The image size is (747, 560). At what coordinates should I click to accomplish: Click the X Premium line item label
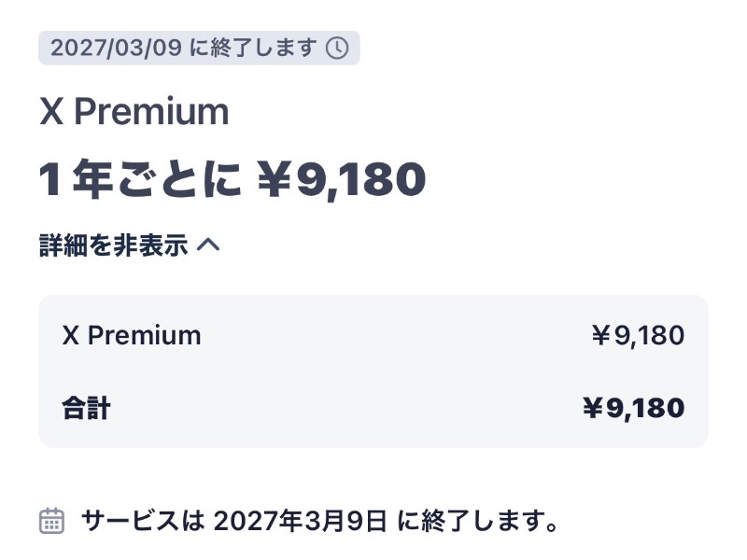tap(132, 335)
